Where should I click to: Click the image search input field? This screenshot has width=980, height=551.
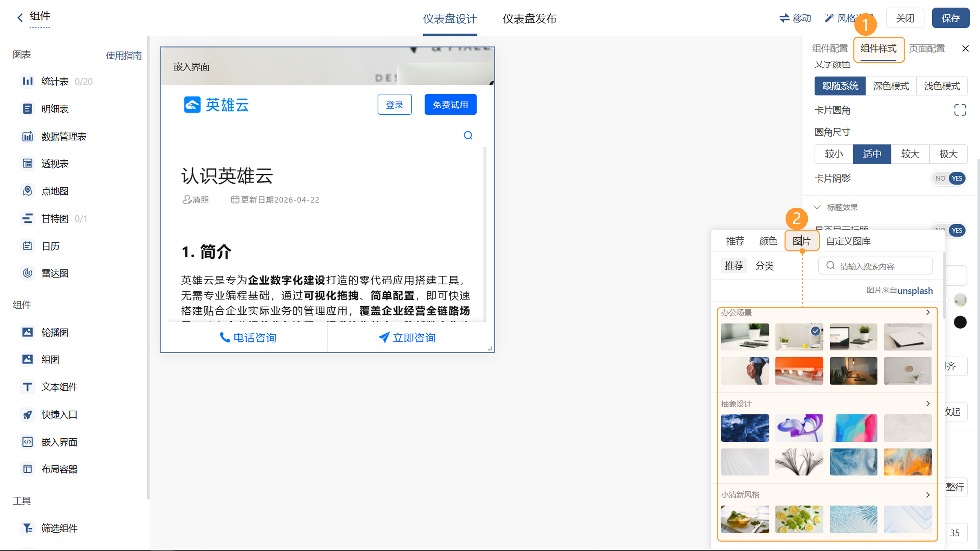click(875, 266)
